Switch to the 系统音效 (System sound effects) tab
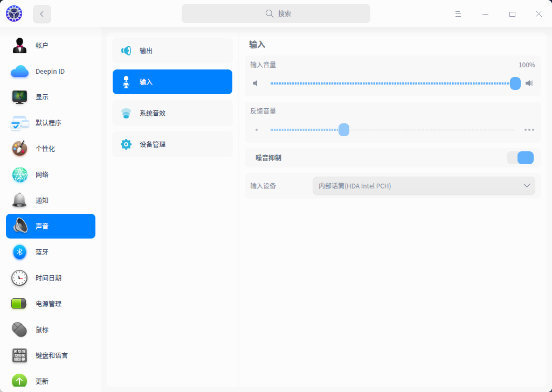This screenshot has height=392, width=552. tap(172, 113)
